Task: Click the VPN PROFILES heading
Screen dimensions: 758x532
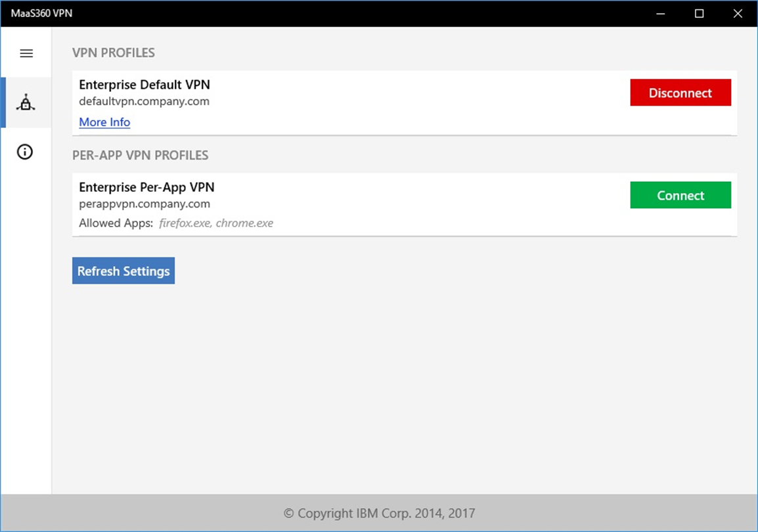Action: pyautogui.click(x=114, y=53)
